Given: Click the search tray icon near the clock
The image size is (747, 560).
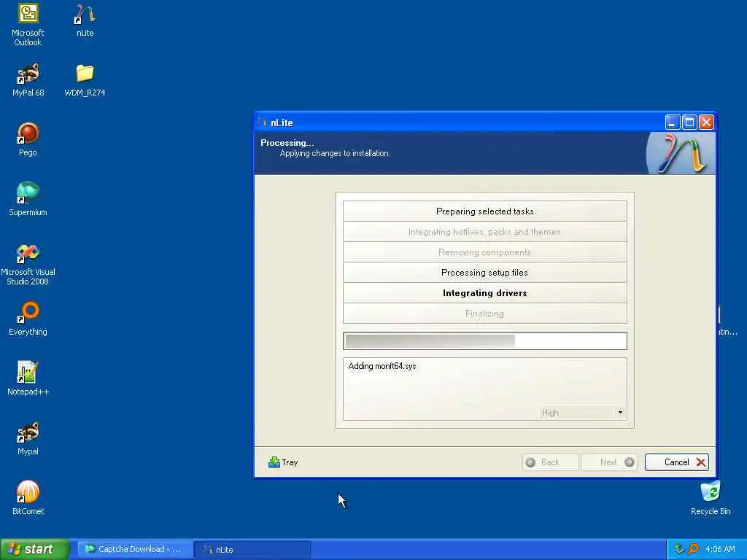Looking at the screenshot, I should pos(693,549).
